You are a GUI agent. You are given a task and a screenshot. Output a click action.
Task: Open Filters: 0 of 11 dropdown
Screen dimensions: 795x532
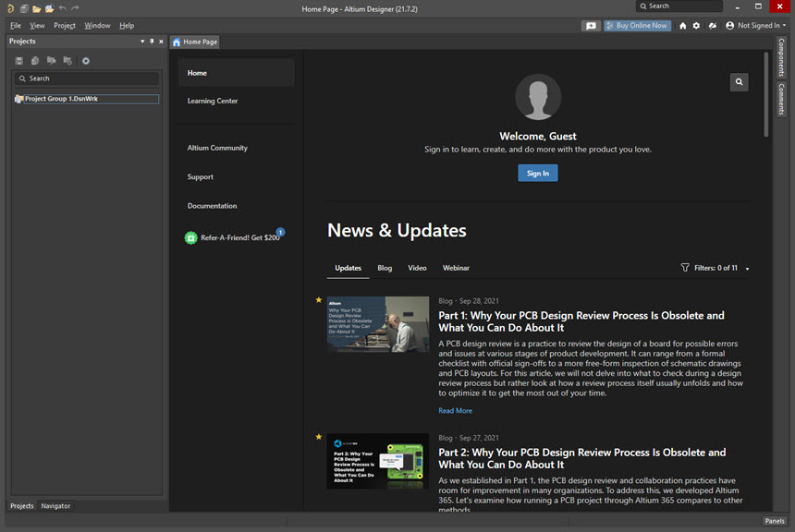[x=747, y=269]
